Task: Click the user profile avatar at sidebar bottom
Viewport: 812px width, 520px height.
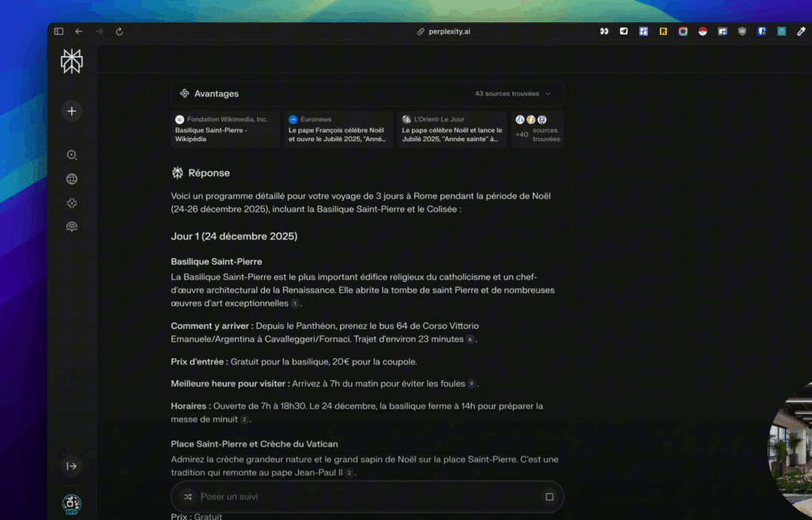Action: click(x=71, y=503)
